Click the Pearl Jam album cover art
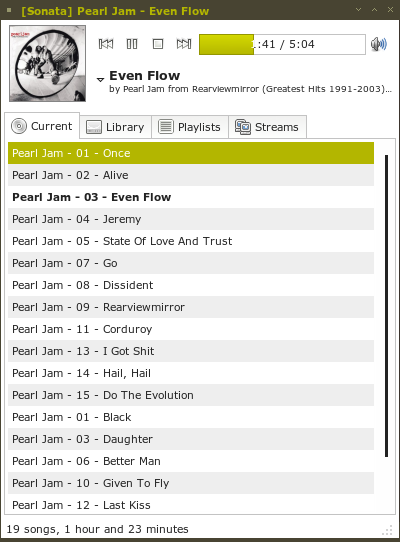 click(x=47, y=63)
